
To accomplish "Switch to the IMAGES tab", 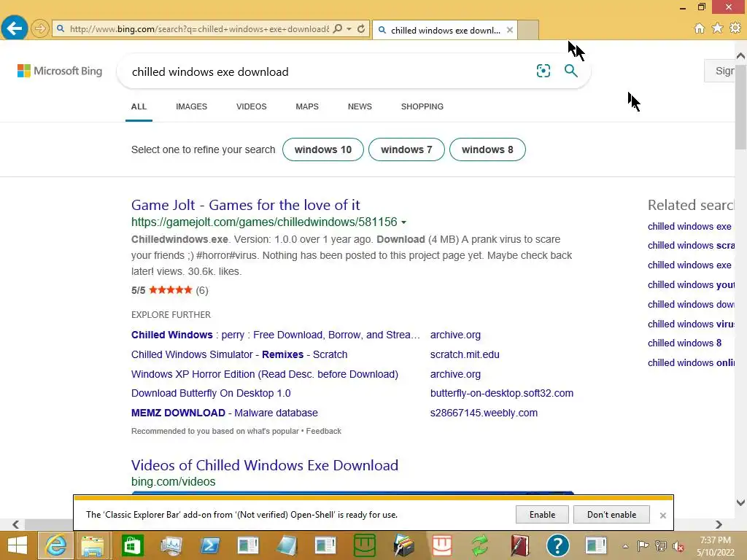I will point(192,106).
